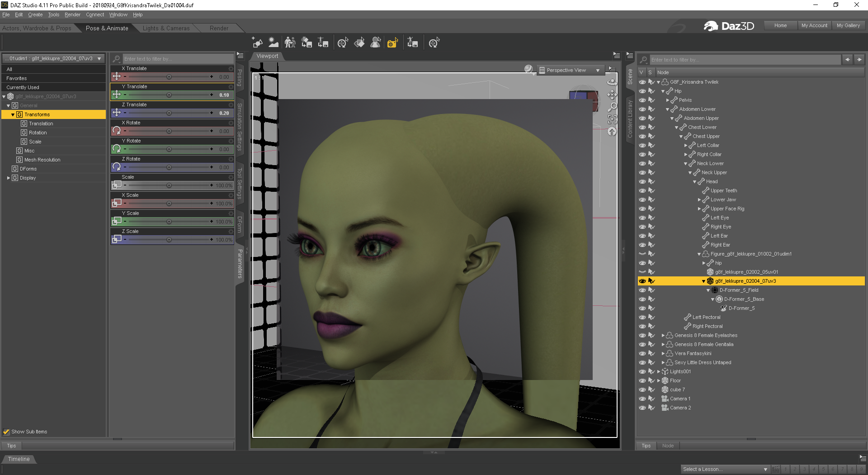Select the Mesh Resolution property group
868x475 pixels.
coord(42,160)
